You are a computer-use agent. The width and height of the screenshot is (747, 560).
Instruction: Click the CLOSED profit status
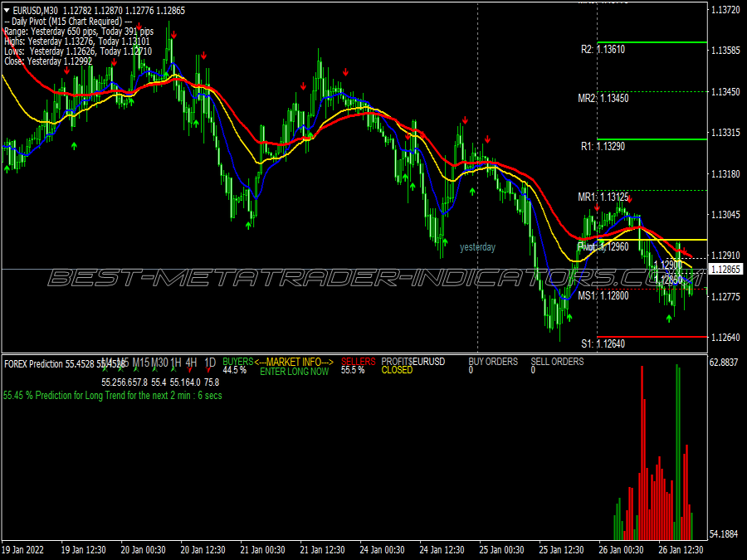click(397, 370)
